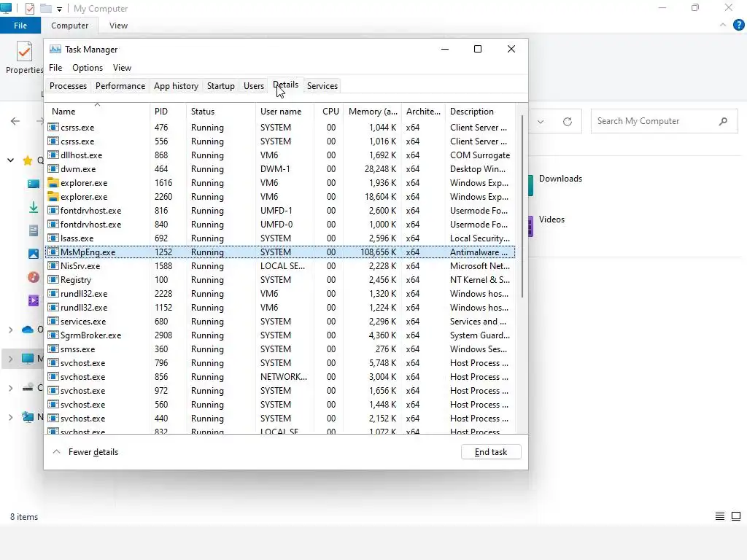Click the Registry process icon
747x560 pixels.
click(x=53, y=279)
